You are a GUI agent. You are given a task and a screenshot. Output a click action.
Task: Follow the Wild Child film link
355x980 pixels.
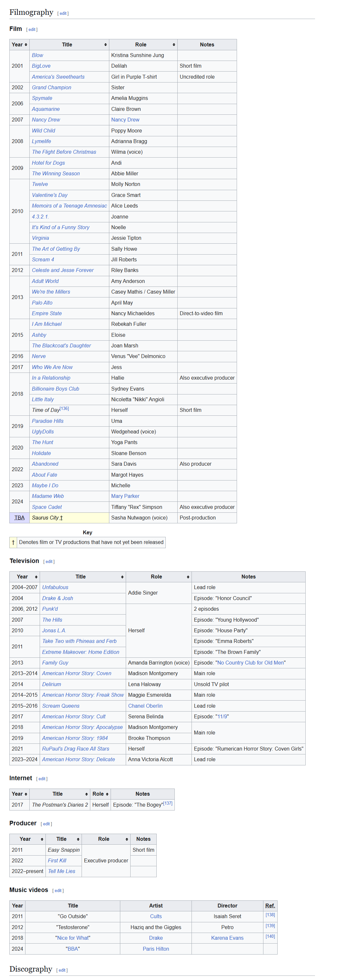(44, 131)
